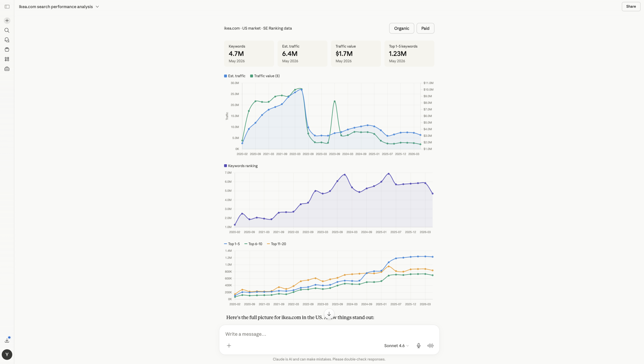The image size is (644, 364).
Task: Toggle Top 11–20 legend series
Action: [x=276, y=244]
